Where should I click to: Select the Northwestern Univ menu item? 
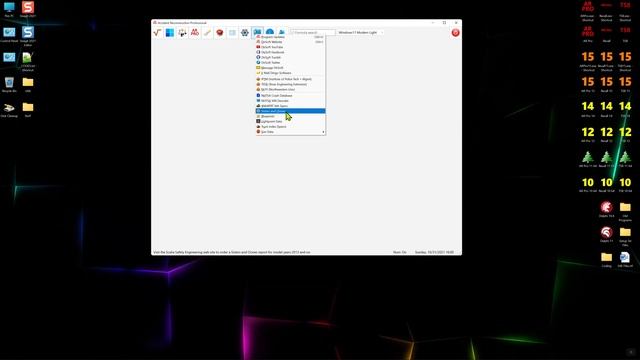pyautogui.click(x=290, y=89)
